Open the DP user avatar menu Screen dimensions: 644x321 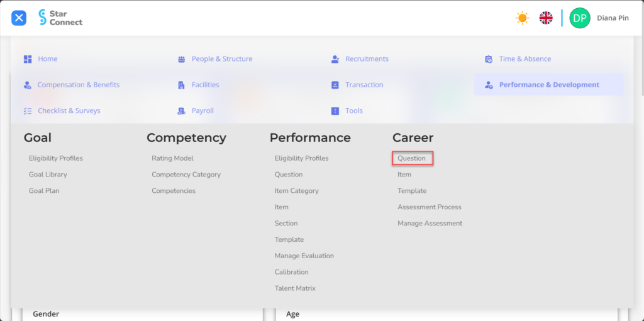579,18
